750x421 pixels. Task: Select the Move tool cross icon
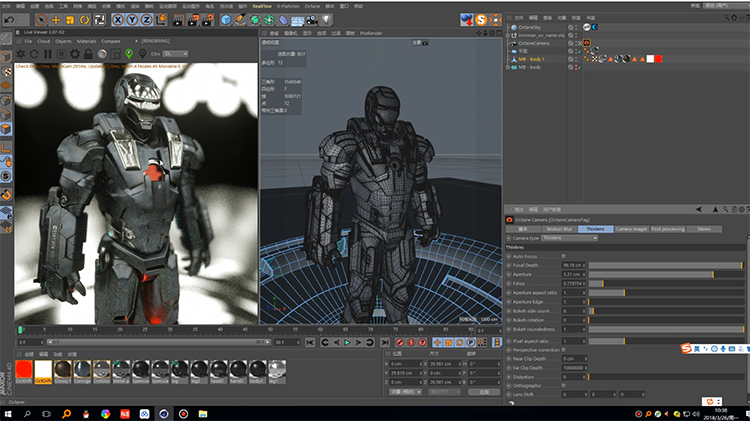56,20
